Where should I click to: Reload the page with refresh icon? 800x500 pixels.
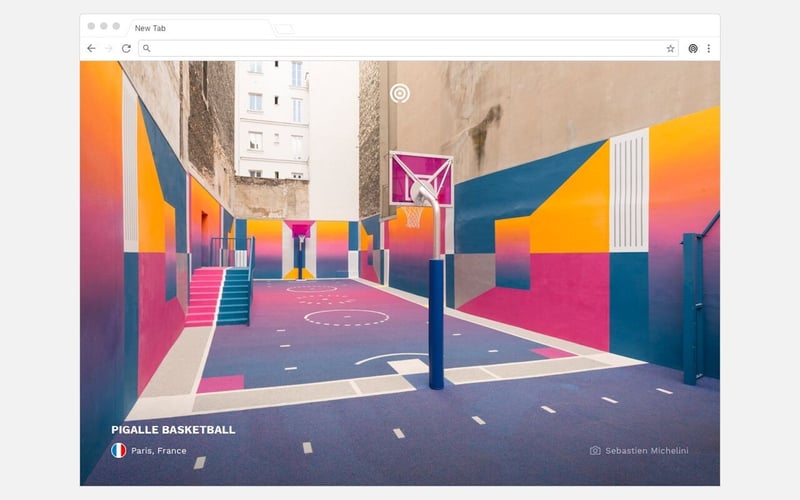pos(126,48)
